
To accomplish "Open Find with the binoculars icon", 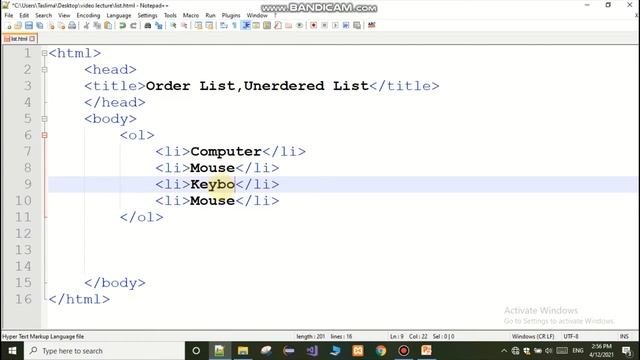I will pyautogui.click(x=148, y=25).
